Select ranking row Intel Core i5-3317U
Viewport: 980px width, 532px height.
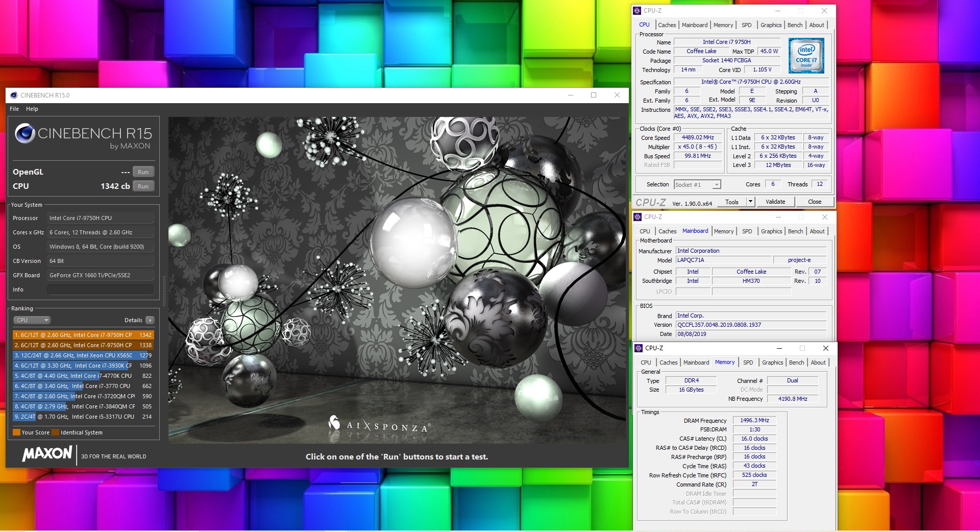point(83,417)
